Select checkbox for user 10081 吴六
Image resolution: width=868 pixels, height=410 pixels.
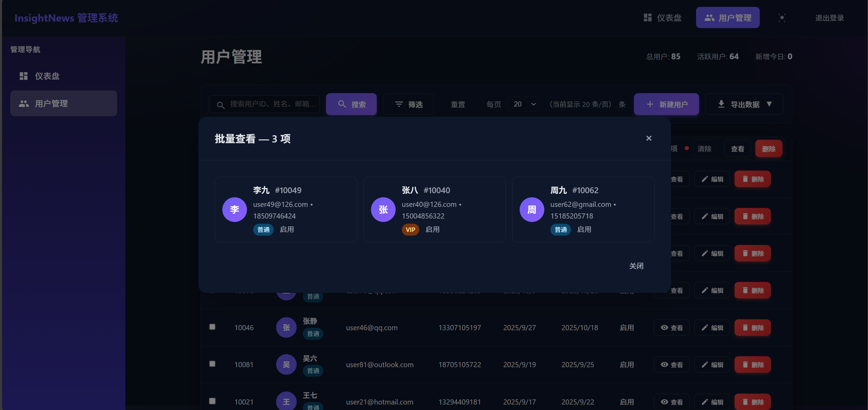pyautogui.click(x=212, y=364)
